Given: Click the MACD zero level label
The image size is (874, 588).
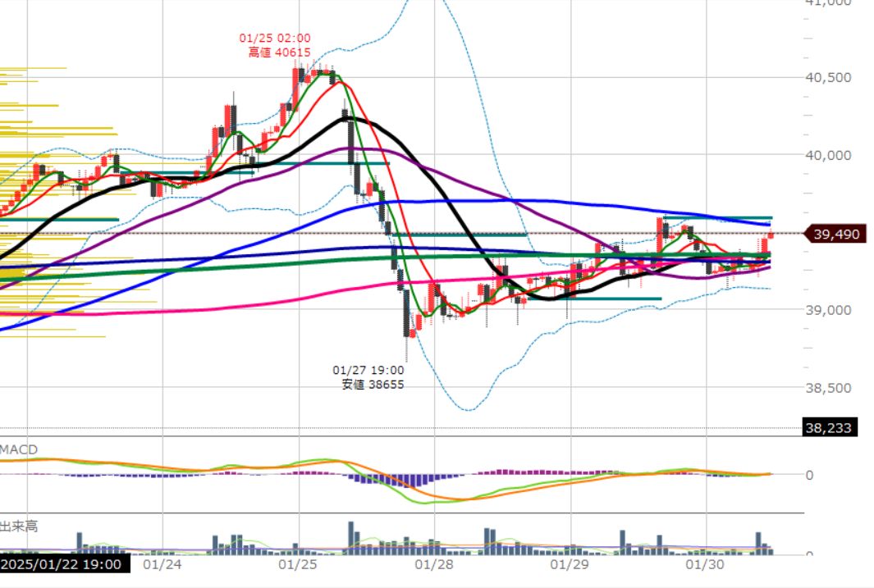Looking at the screenshot, I should (809, 475).
